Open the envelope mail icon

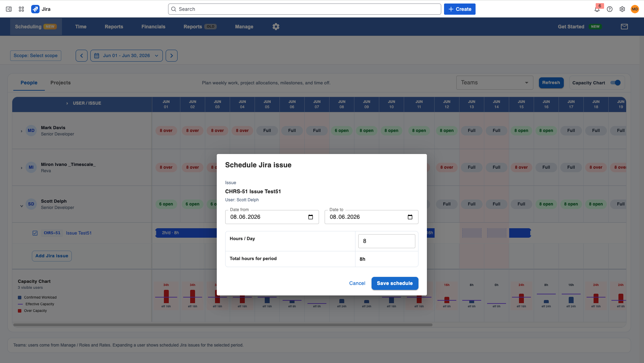tap(624, 27)
